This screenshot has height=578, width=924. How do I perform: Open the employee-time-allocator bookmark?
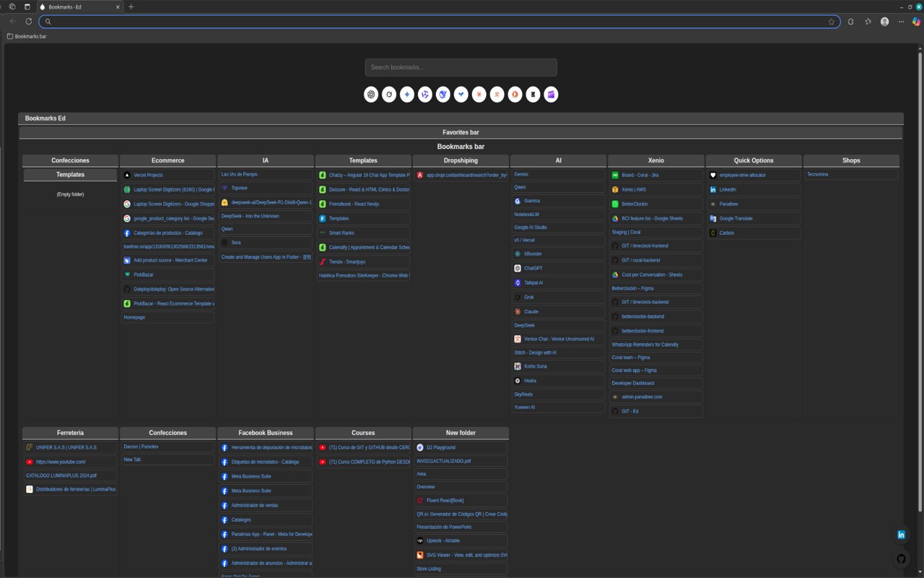click(x=754, y=175)
